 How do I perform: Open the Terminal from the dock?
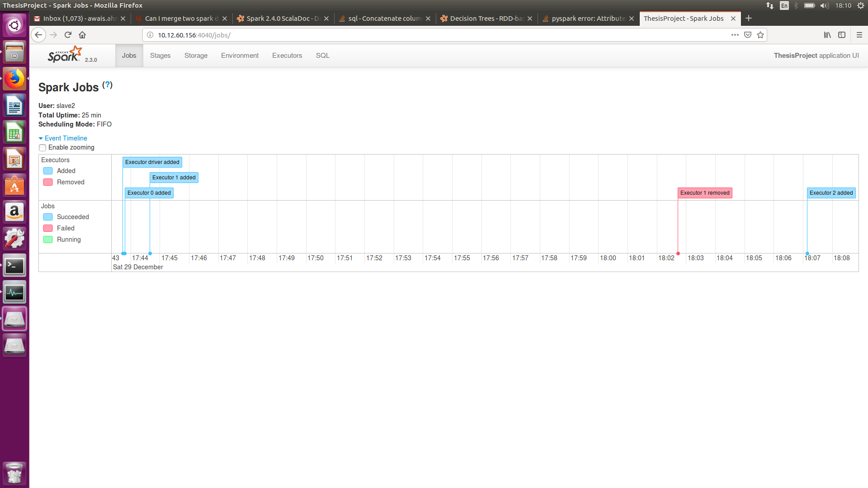[x=14, y=266]
